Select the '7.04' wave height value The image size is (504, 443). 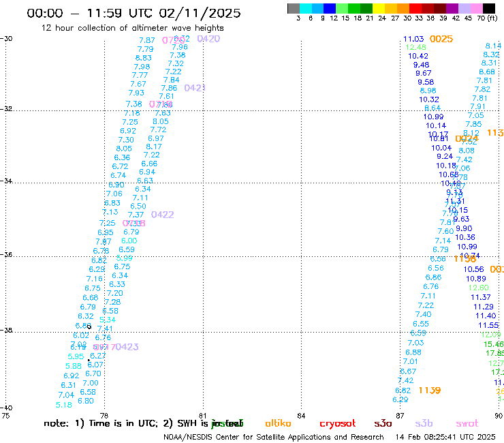66,395
